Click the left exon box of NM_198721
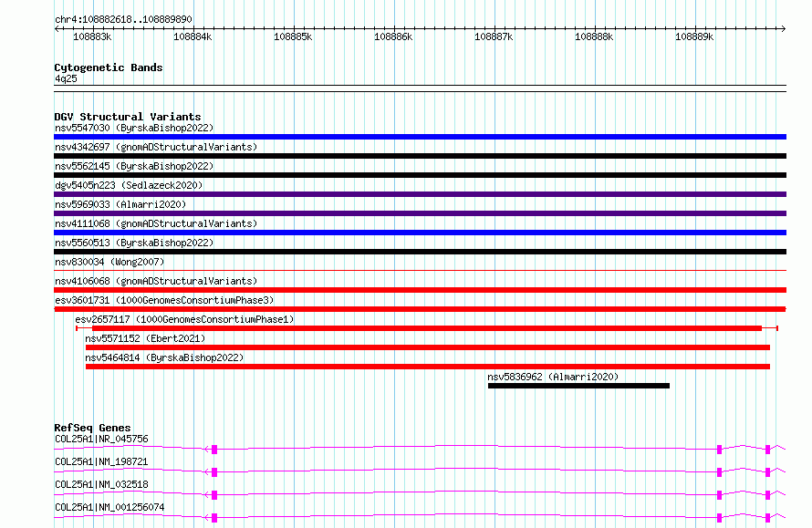812x528 pixels. pyautogui.click(x=214, y=472)
